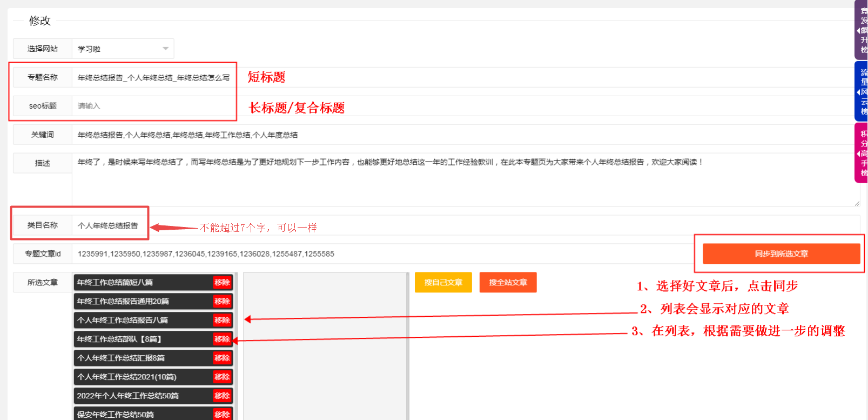Image resolution: width=868 pixels, height=420 pixels.
Task: Expand the purple 竞发飙升榜 side tab
Action: tap(862, 30)
